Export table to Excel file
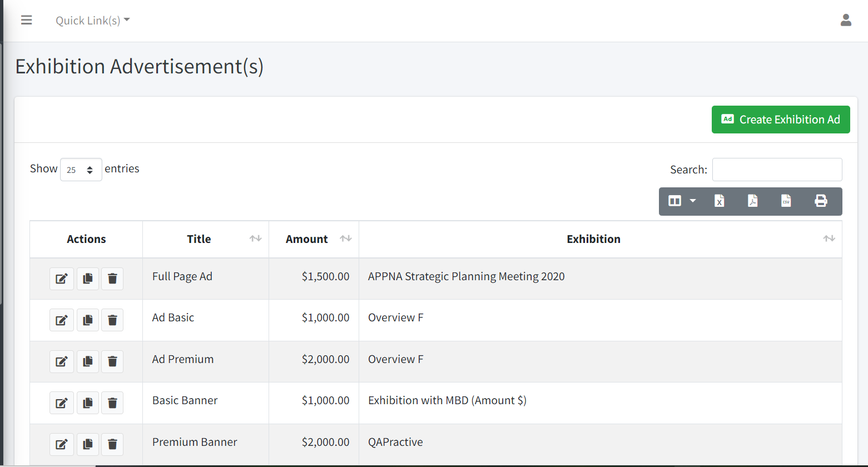This screenshot has height=467, width=868. tap(719, 201)
